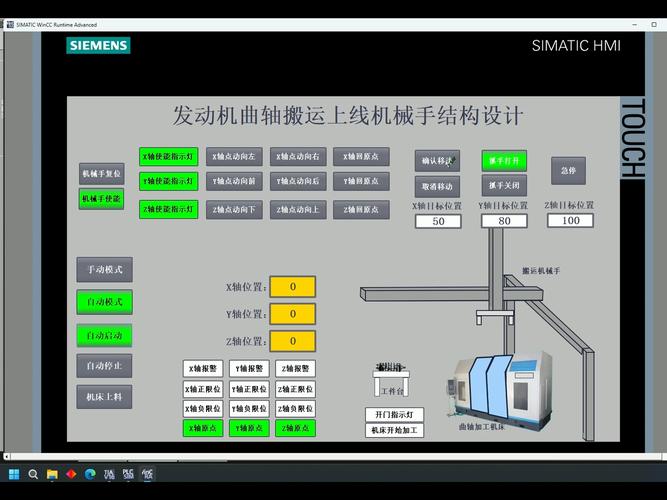Click the X轴正限位 indicator
This screenshot has height=500, width=667.
tap(203, 389)
